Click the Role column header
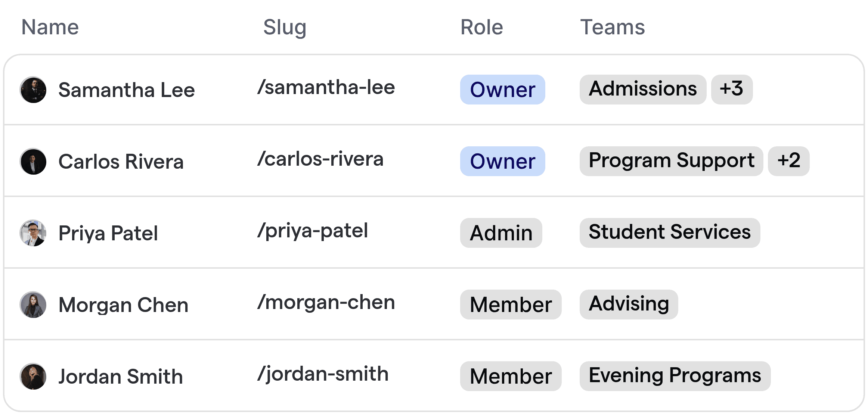Viewport: 868px width, 415px height. click(482, 27)
